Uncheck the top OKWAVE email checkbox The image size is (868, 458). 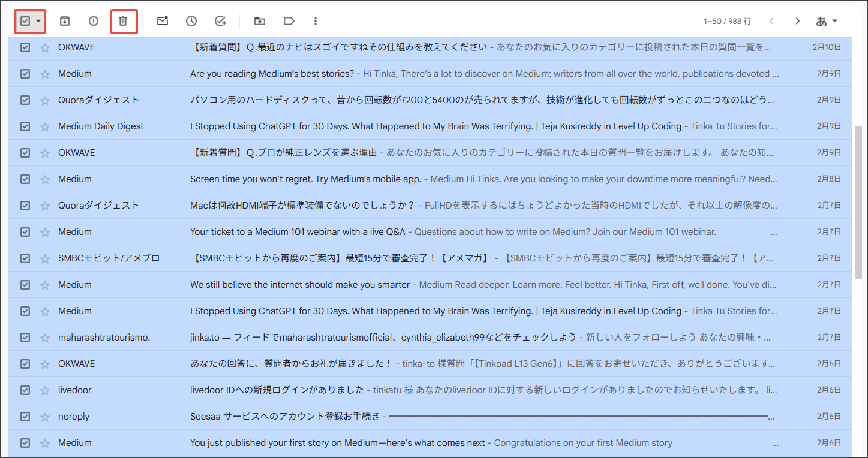coord(25,47)
